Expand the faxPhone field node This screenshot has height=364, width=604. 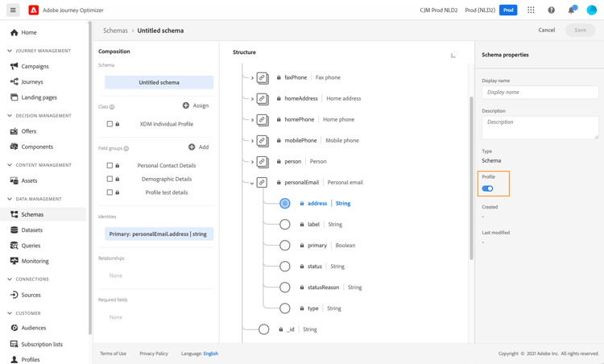tap(252, 78)
